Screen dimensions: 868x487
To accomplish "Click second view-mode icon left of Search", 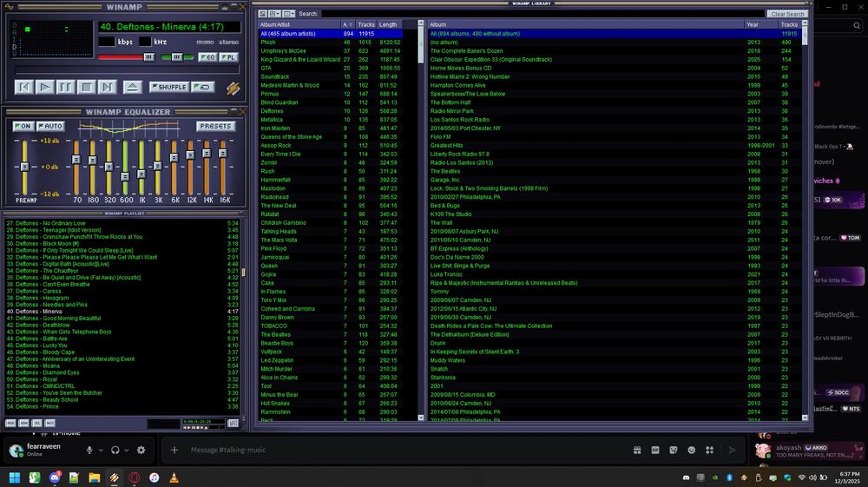I will [274, 14].
